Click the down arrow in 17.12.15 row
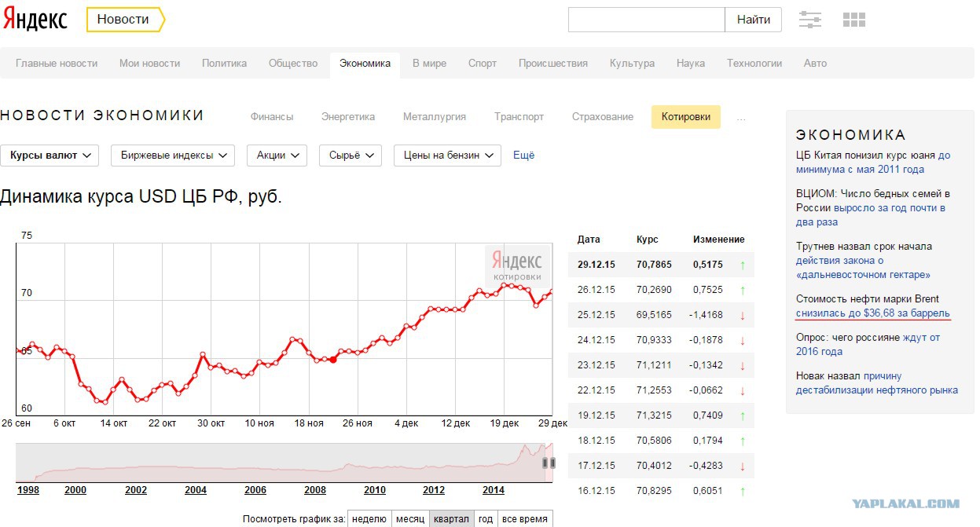Viewport: 980px width, 527px height. point(743,466)
